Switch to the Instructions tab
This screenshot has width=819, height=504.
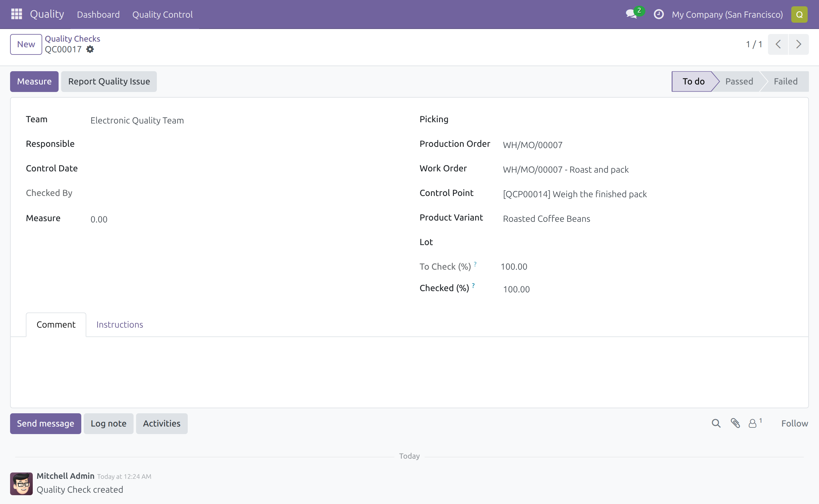tap(120, 324)
